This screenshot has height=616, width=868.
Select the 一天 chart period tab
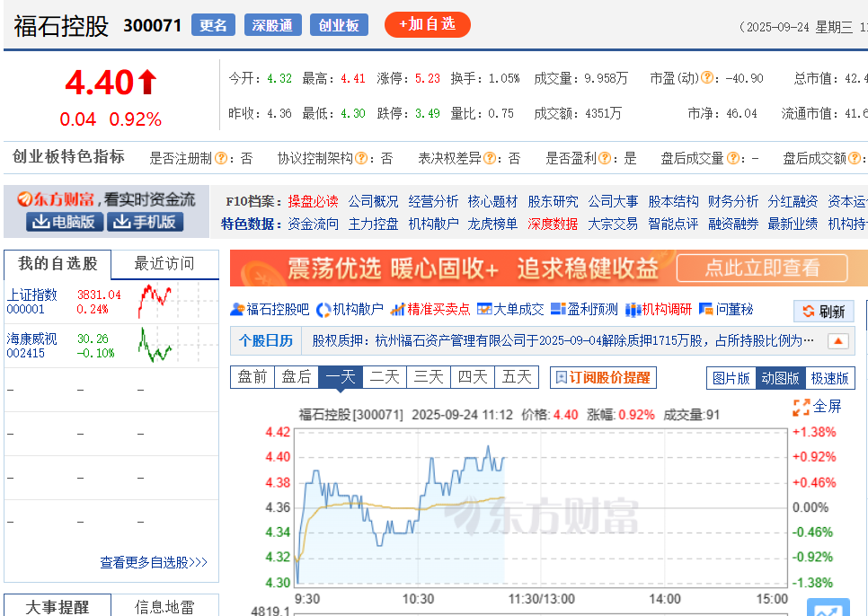[341, 377]
